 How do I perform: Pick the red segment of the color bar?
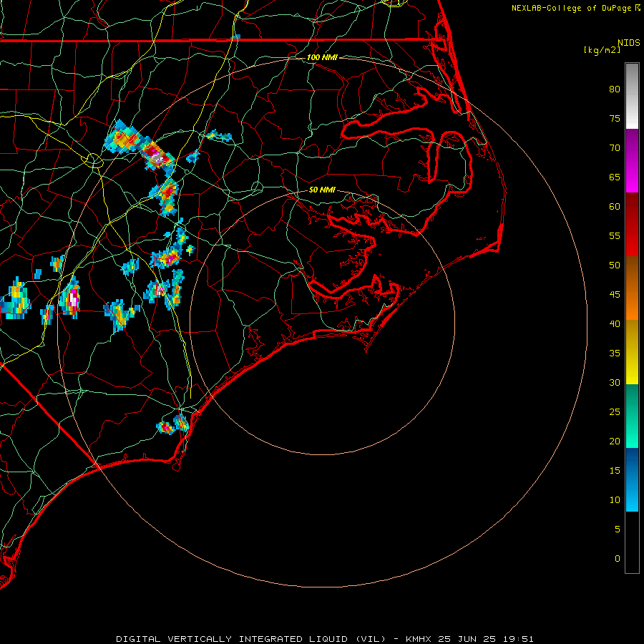632,225
